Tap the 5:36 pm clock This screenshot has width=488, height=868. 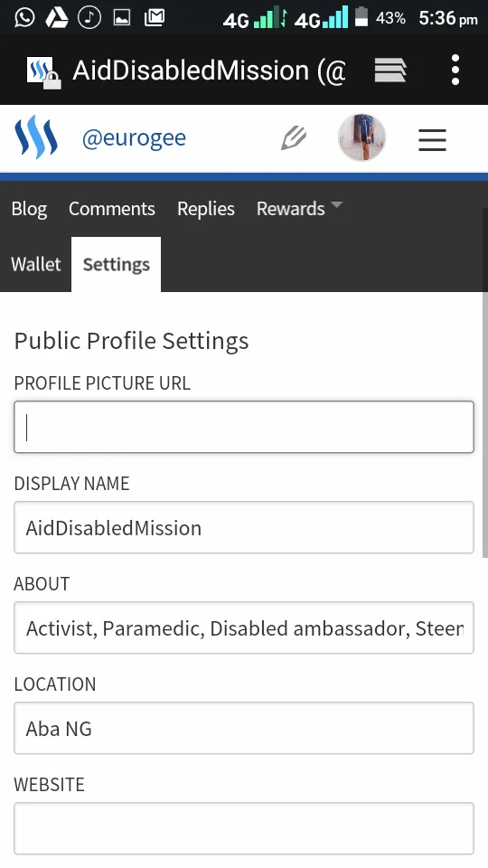pyautogui.click(x=447, y=18)
